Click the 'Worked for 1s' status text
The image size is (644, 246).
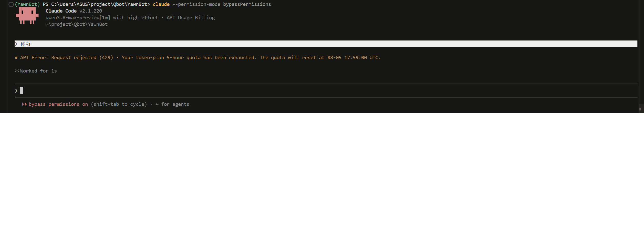coord(38,71)
